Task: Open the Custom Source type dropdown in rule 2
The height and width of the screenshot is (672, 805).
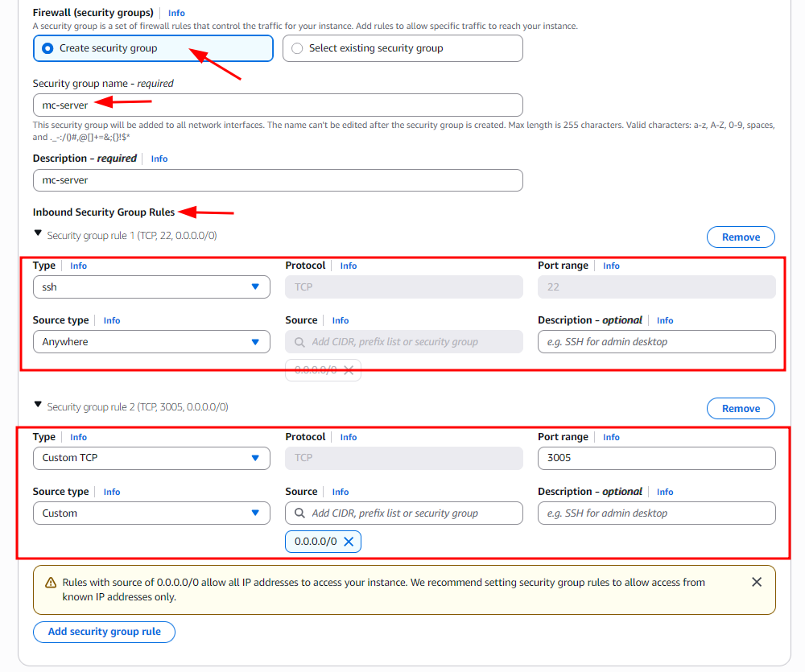Action: click(151, 513)
